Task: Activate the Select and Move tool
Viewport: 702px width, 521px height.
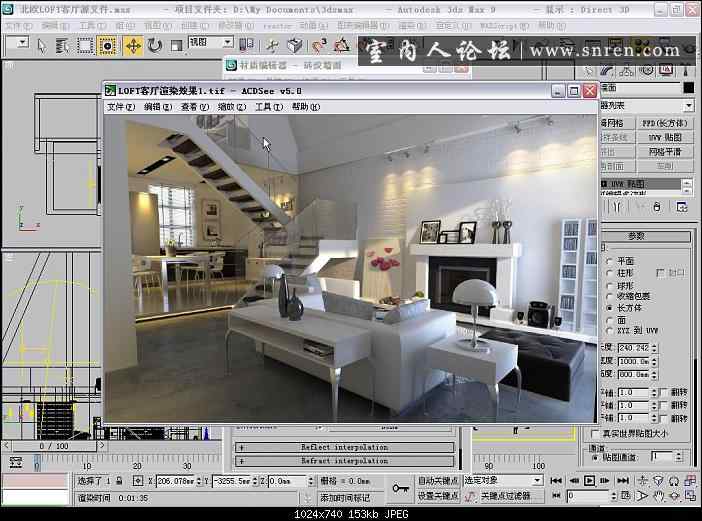Action: 133,46
